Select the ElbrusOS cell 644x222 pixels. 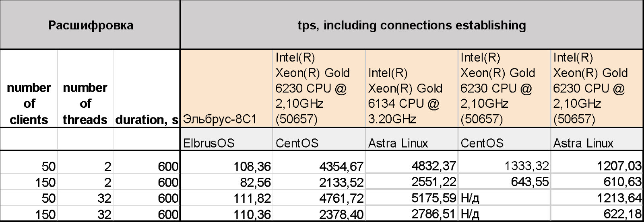[x=227, y=139]
